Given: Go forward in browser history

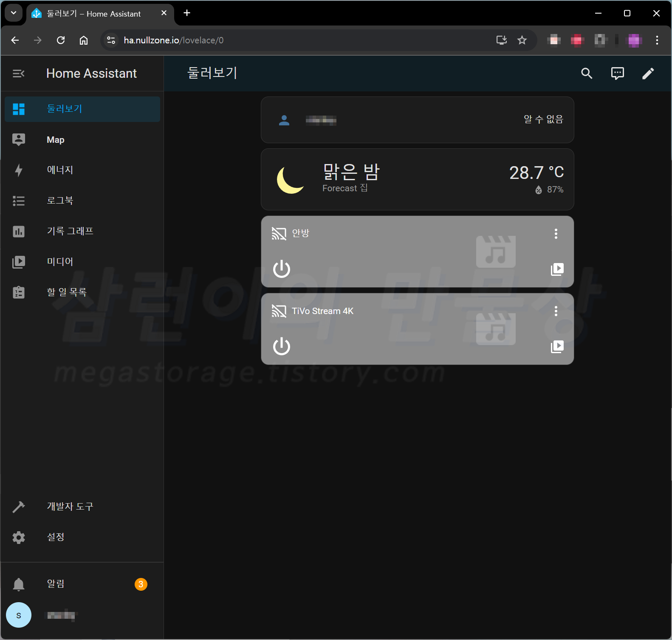Looking at the screenshot, I should [x=38, y=40].
